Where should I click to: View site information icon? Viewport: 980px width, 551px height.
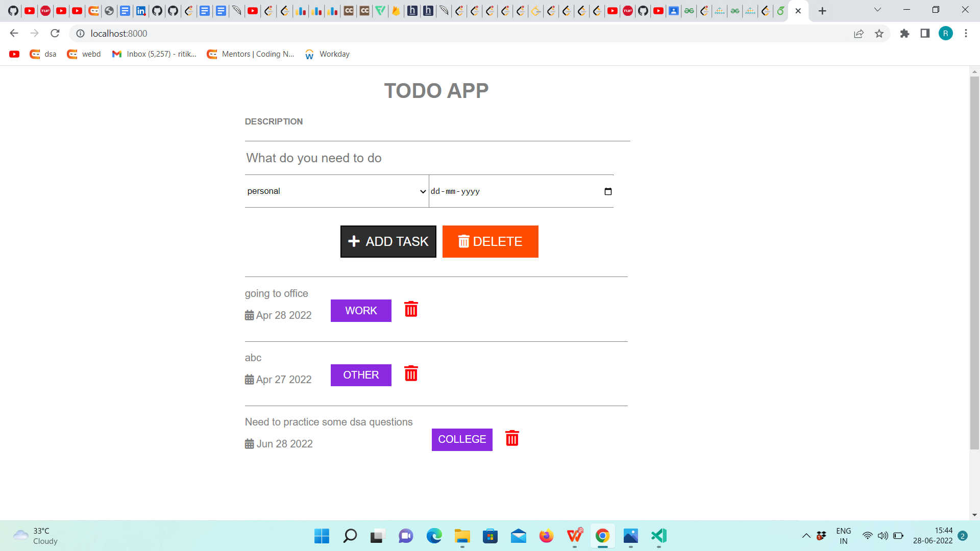(x=80, y=33)
